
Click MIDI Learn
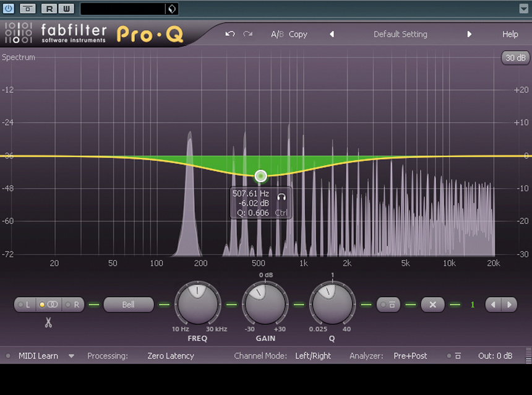(x=38, y=356)
